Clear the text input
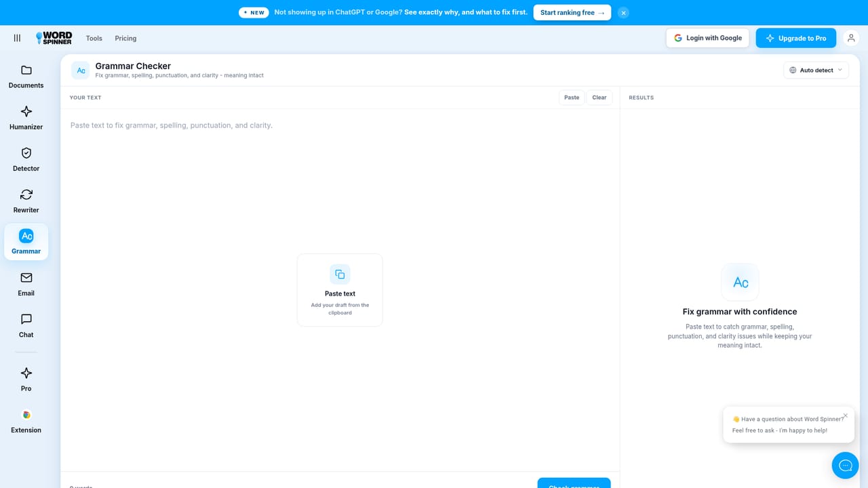 [x=599, y=98]
